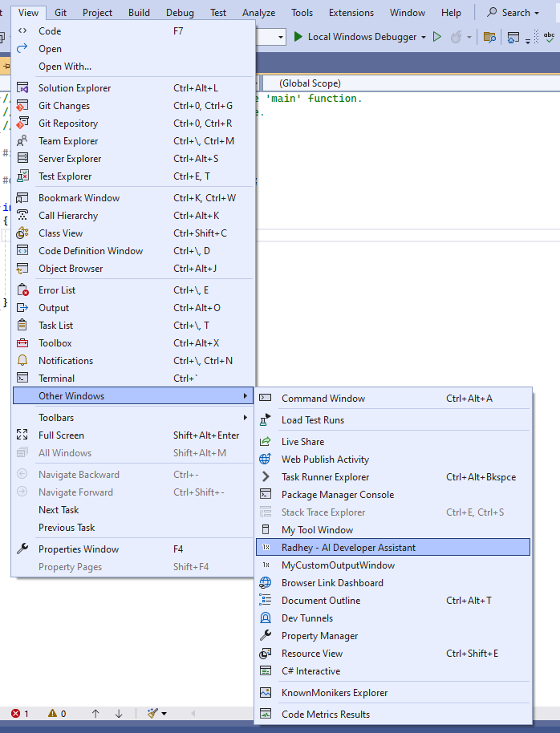
Task: Choose Open With... in View menu
Action: (133, 67)
